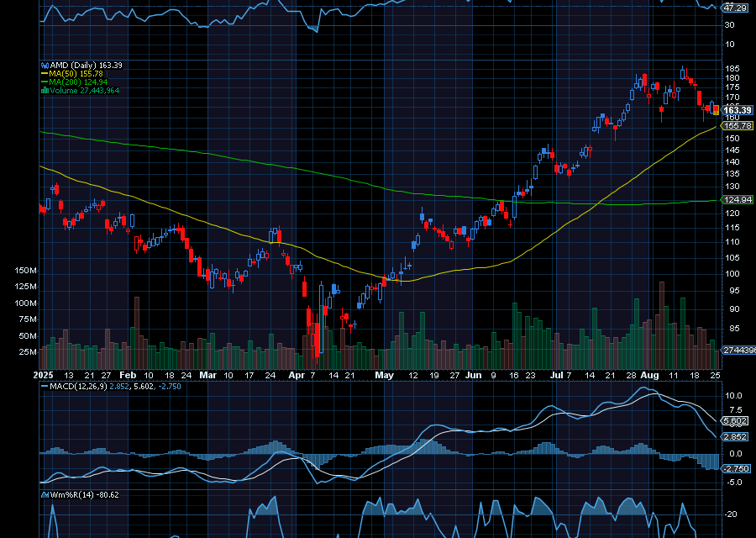Click the 25M volume axis label
Screen dimensions: 756x538
[28, 352]
